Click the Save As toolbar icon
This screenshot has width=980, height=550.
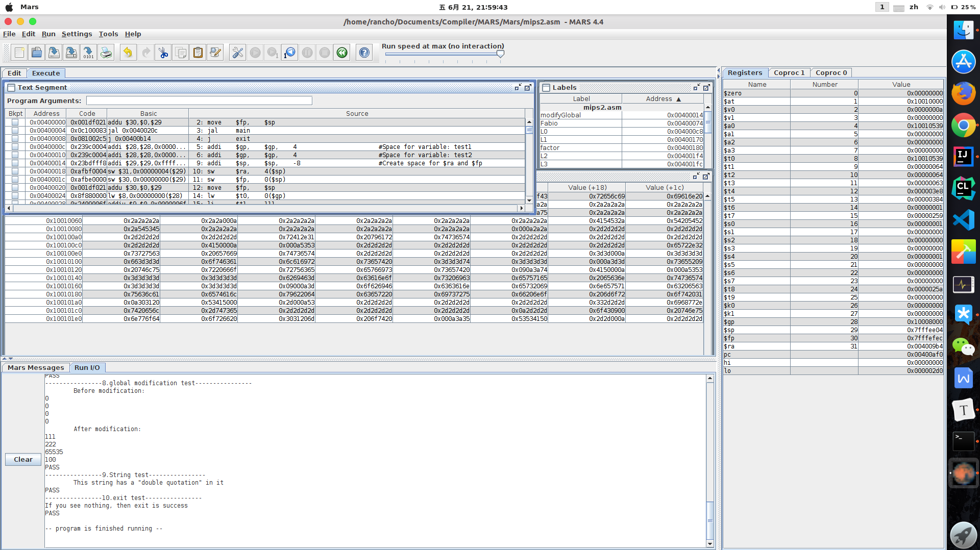(71, 53)
